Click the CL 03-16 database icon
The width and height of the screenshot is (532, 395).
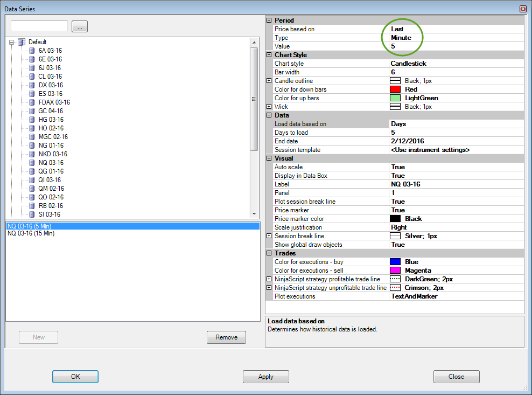(x=32, y=77)
